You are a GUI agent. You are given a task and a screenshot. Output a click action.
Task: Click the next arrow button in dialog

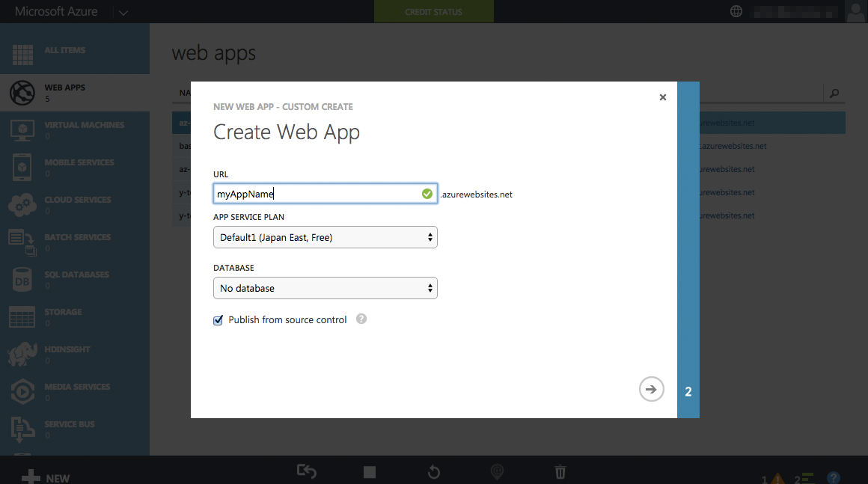[652, 390]
